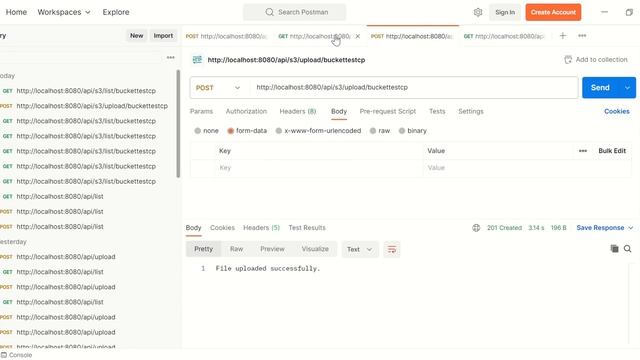The image size is (640, 360).
Task: Click the New button in sidebar
Action: pos(136,36)
